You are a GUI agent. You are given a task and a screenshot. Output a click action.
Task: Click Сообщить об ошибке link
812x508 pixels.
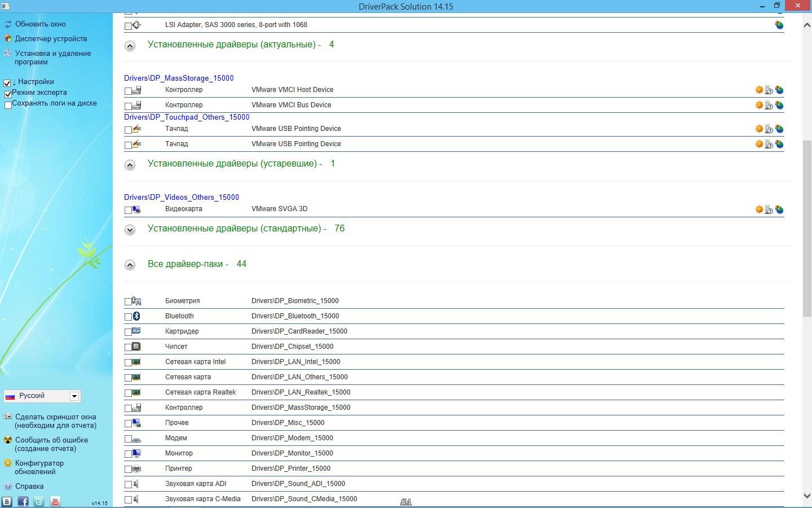pyautogui.click(x=51, y=444)
